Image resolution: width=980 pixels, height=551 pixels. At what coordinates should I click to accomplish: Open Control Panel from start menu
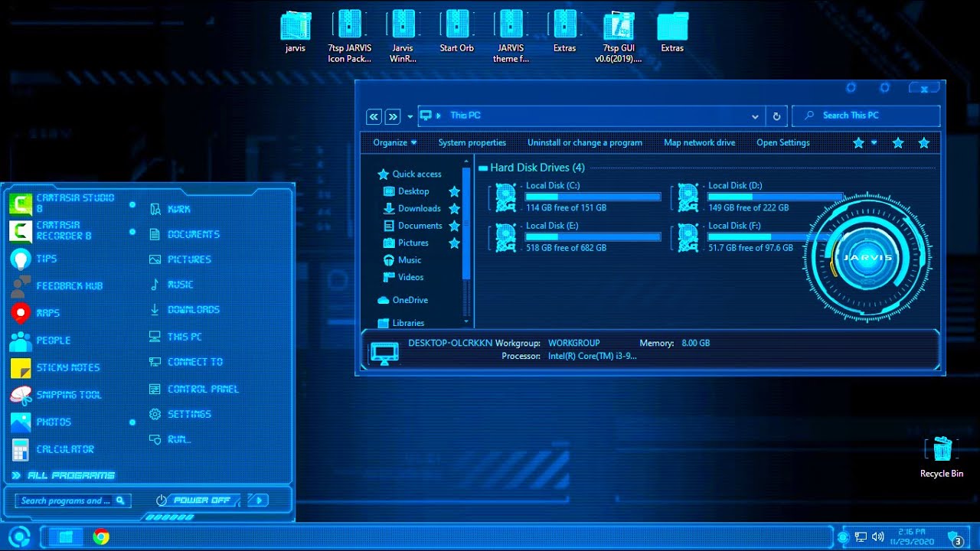[194, 389]
